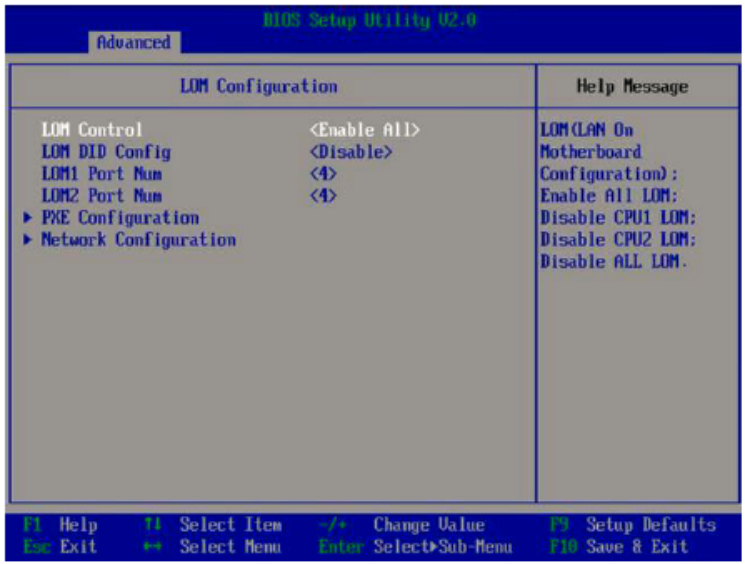
Task: Expand the PXE Configuration submenu arrow
Action: 28,218
